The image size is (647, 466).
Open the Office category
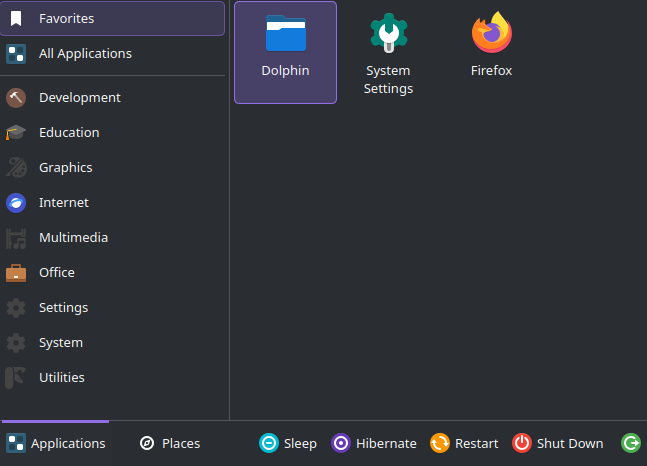coord(113,272)
